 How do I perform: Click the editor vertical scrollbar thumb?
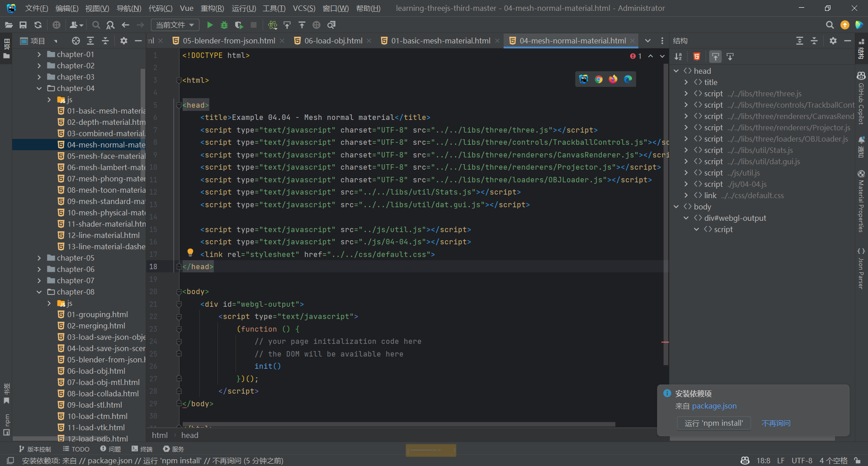tap(665, 214)
